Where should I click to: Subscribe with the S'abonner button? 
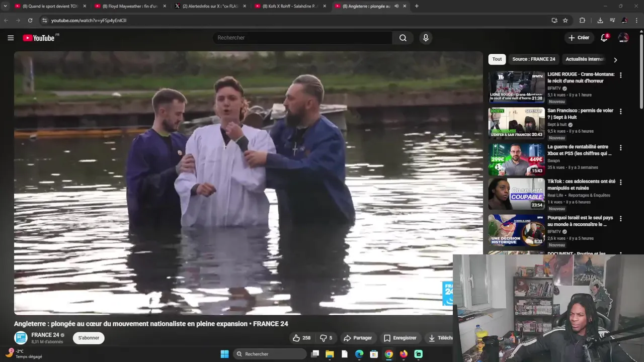click(89, 338)
